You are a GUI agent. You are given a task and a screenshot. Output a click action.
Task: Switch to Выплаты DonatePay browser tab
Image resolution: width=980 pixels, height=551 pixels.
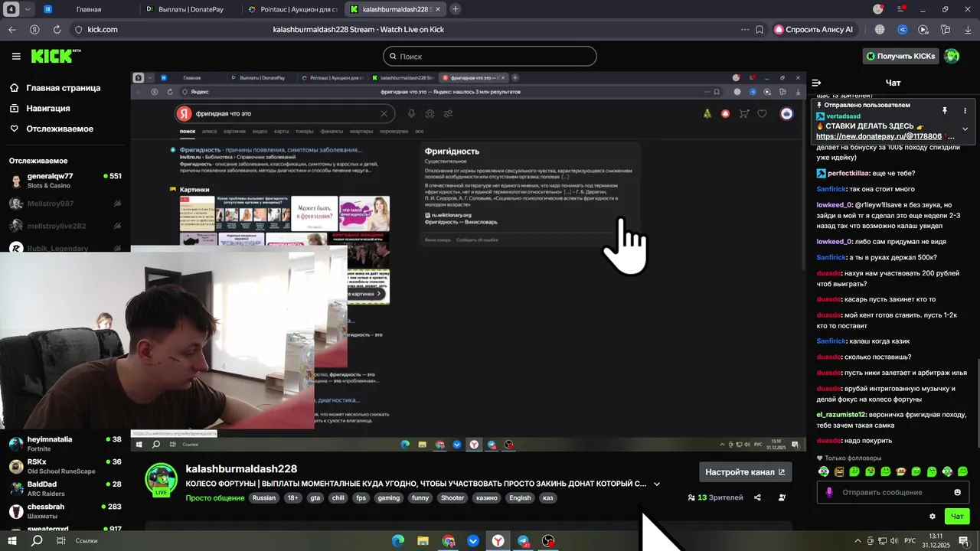190,9
